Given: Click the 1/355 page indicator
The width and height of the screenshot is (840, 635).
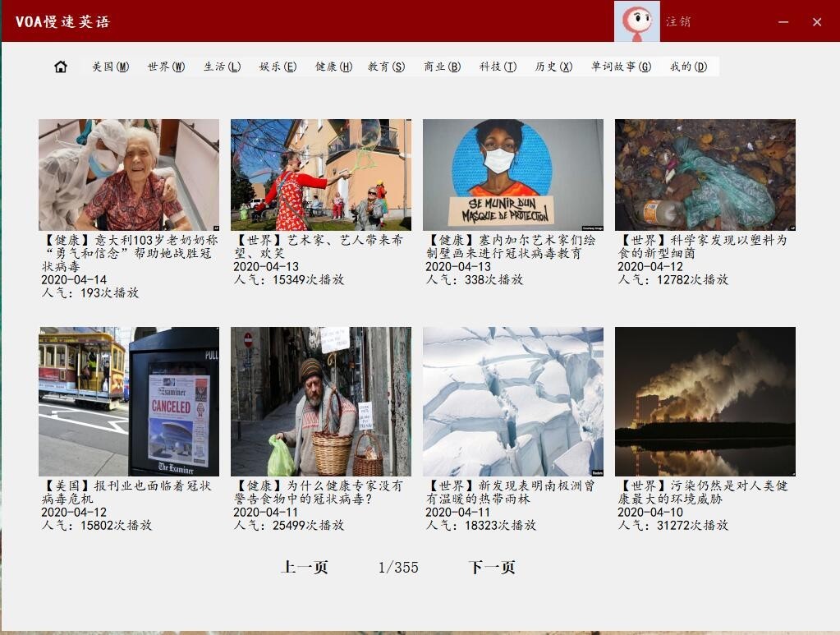Looking at the screenshot, I should 398,567.
